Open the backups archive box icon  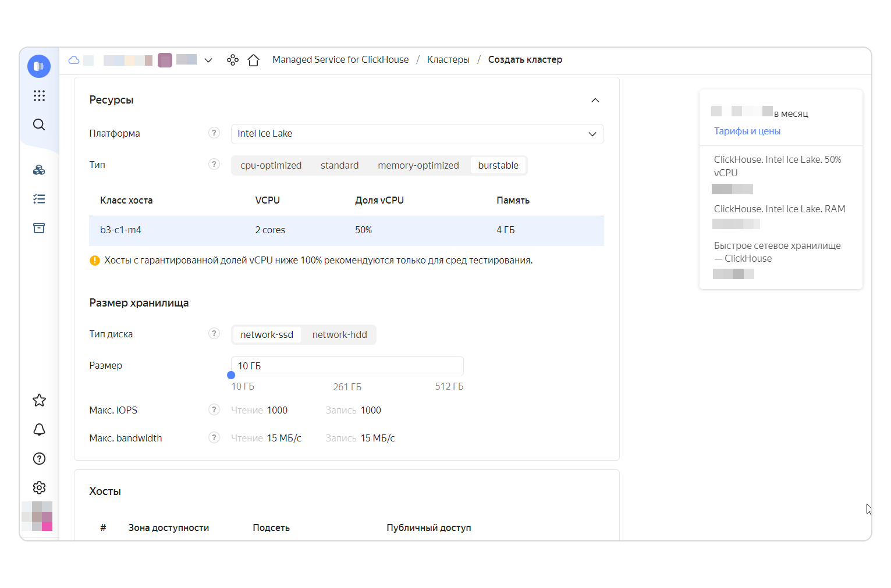click(x=39, y=228)
